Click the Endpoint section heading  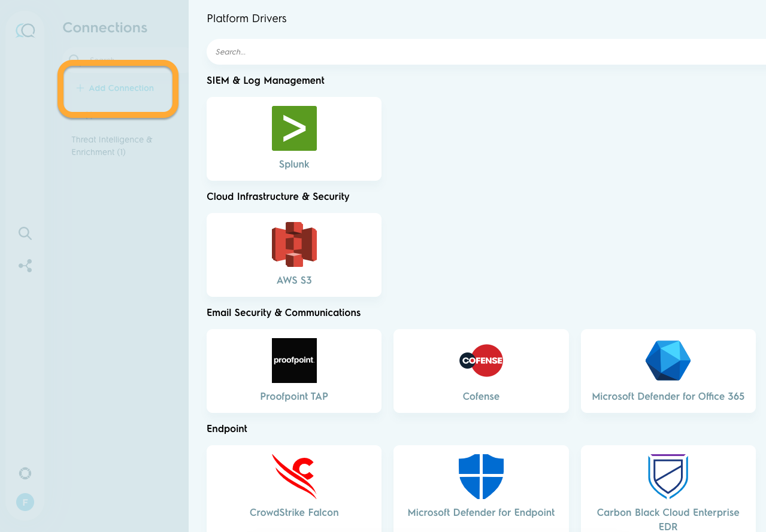click(227, 428)
